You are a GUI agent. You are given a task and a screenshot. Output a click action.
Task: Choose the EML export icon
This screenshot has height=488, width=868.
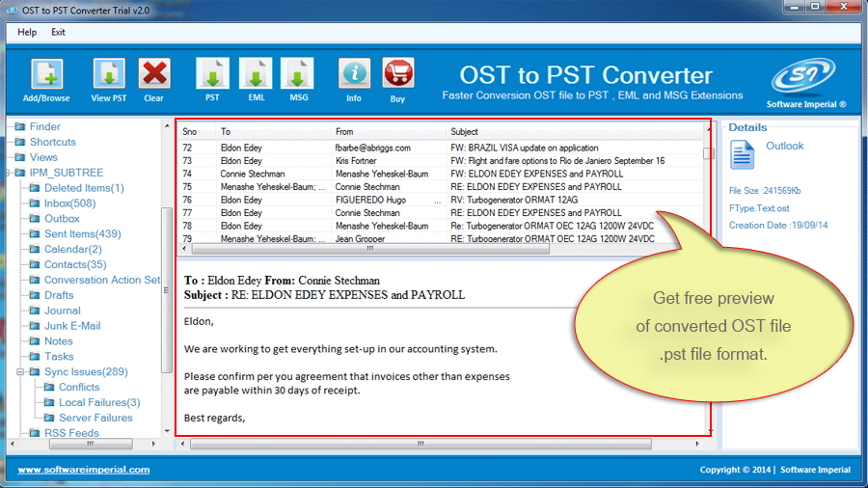[256, 73]
